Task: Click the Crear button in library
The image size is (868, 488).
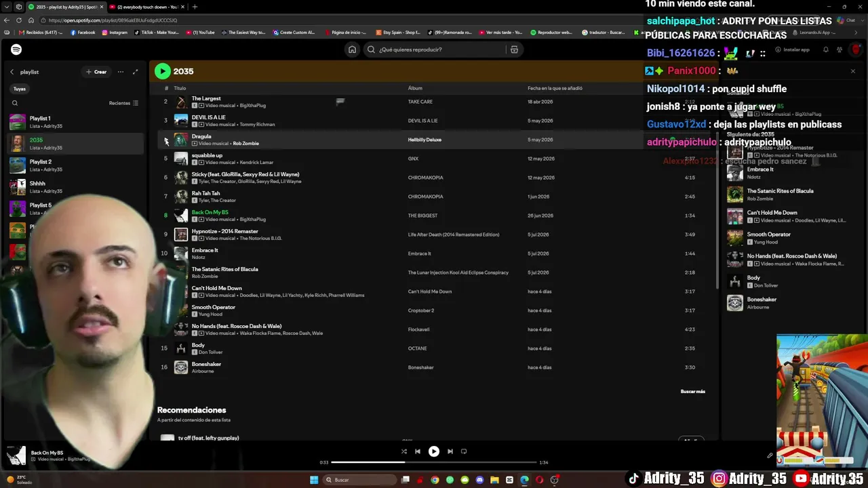Action: pos(96,72)
